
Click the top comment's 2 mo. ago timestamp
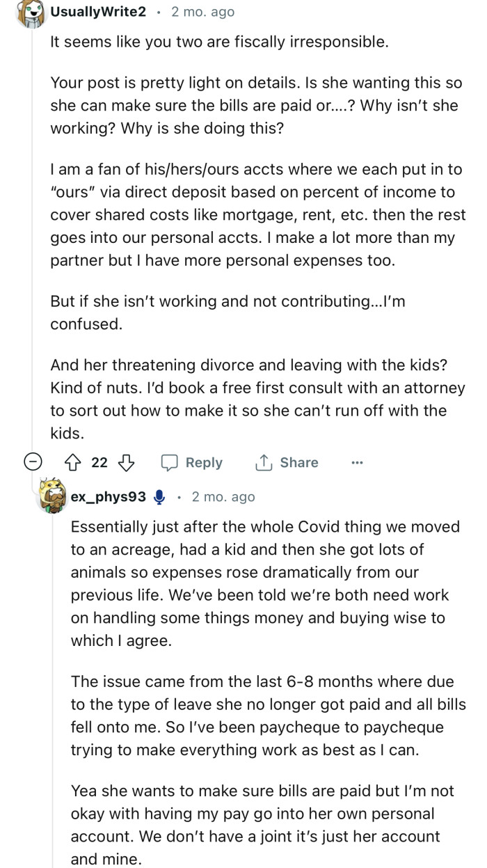point(202,11)
